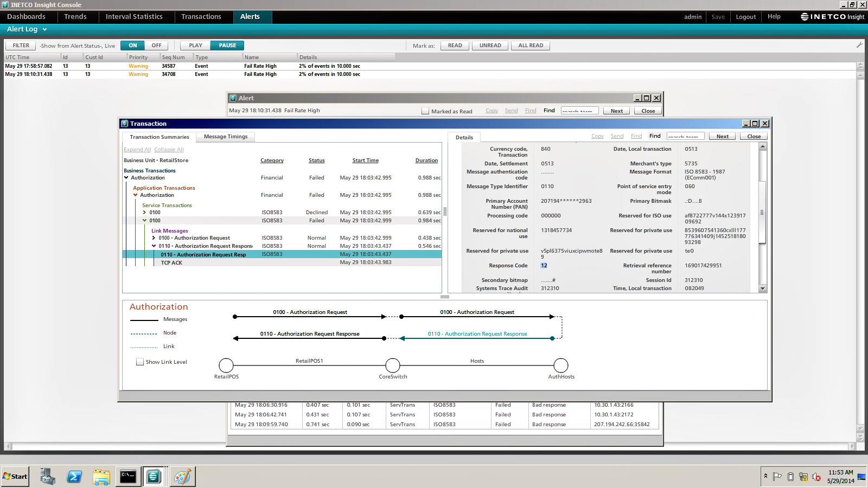Open the Trends menu
The height and width of the screenshot is (488, 868).
tap(75, 17)
